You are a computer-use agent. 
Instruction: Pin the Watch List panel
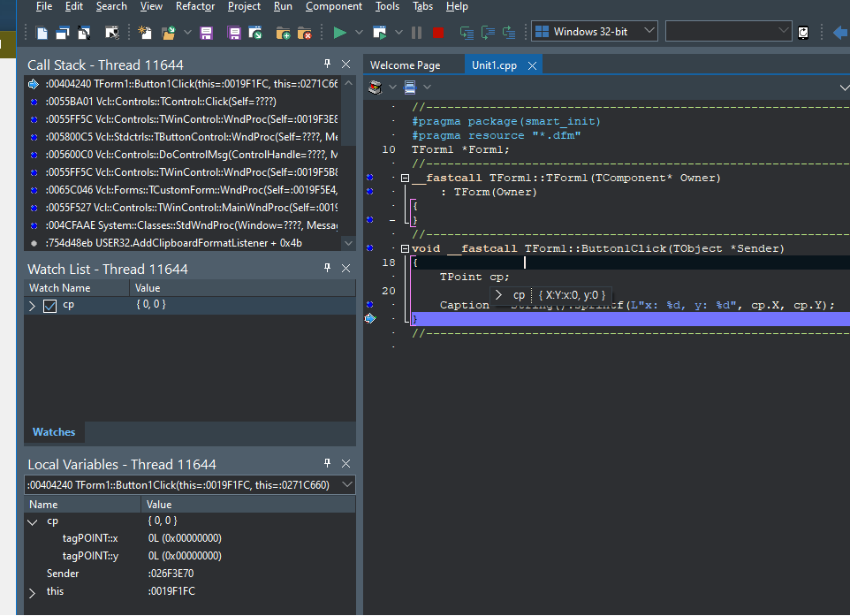(x=327, y=269)
